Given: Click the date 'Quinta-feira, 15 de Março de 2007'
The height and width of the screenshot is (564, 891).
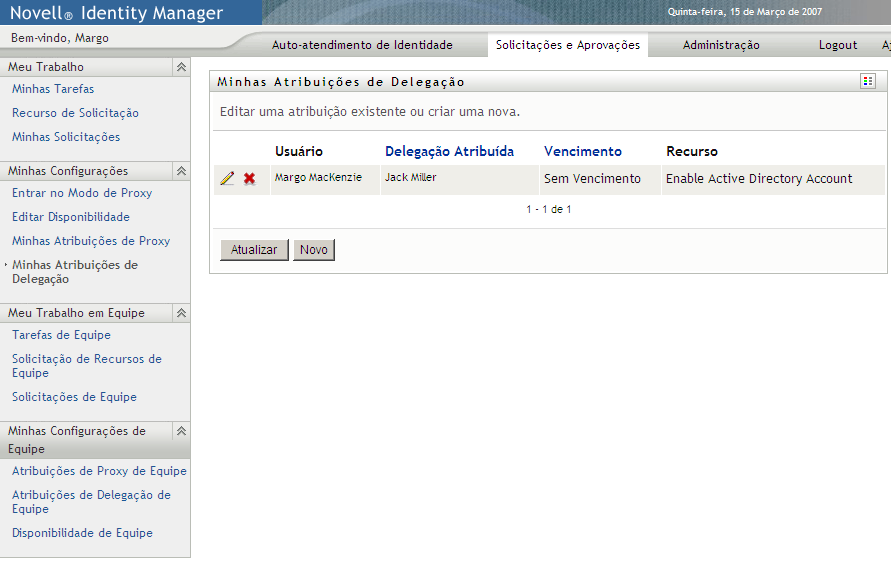Looking at the screenshot, I should (744, 11).
